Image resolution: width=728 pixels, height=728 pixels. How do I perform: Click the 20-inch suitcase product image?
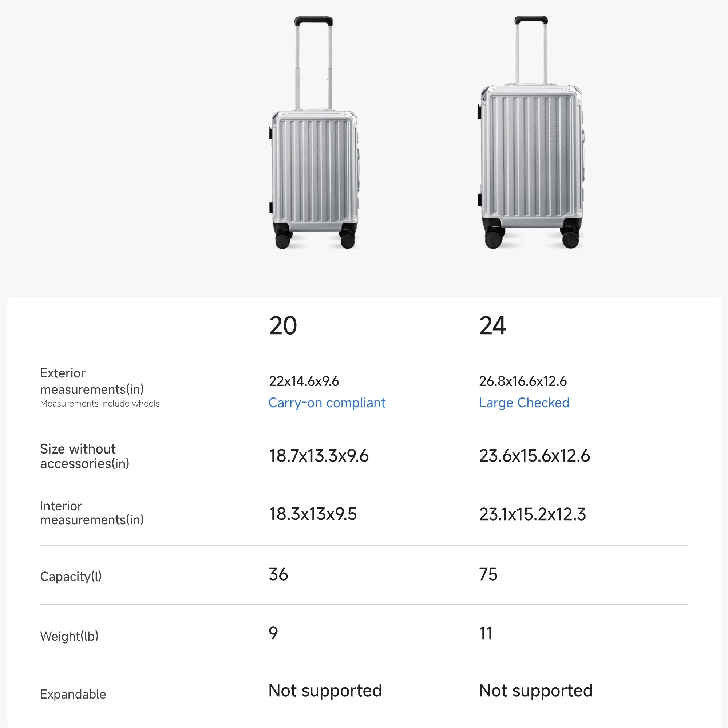[314, 151]
